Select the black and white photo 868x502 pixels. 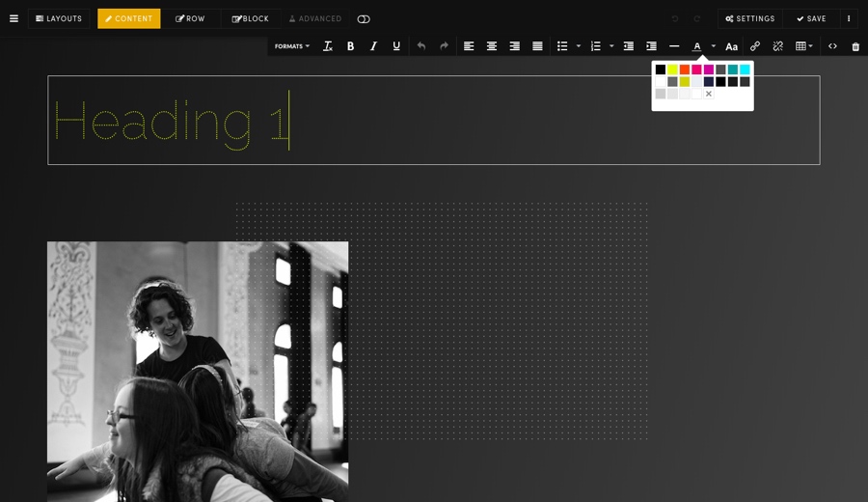[x=198, y=372]
